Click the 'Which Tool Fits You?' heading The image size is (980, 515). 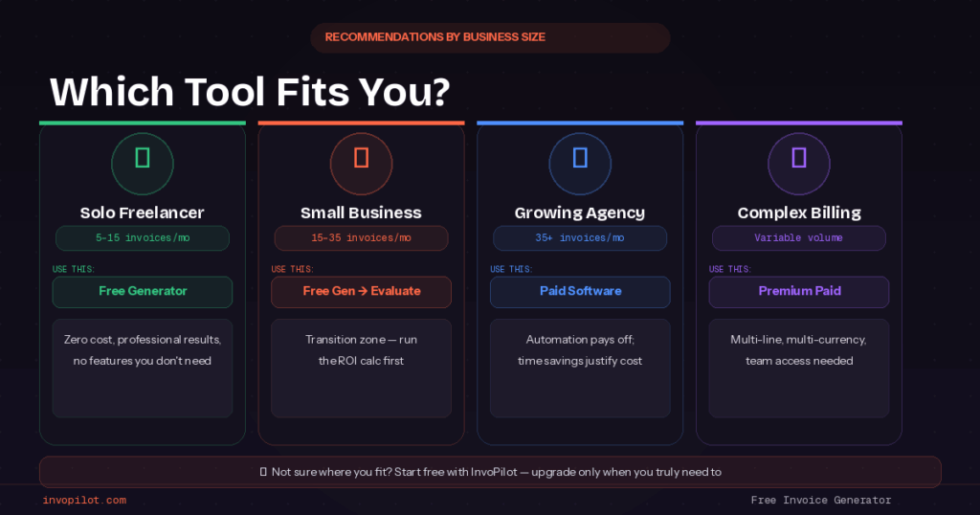point(250,92)
